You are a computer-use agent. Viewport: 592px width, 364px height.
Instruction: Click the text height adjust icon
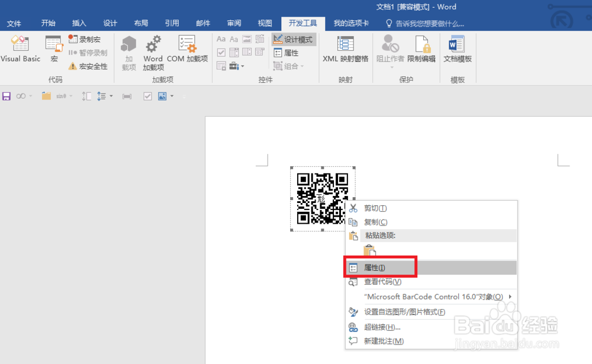[86, 96]
